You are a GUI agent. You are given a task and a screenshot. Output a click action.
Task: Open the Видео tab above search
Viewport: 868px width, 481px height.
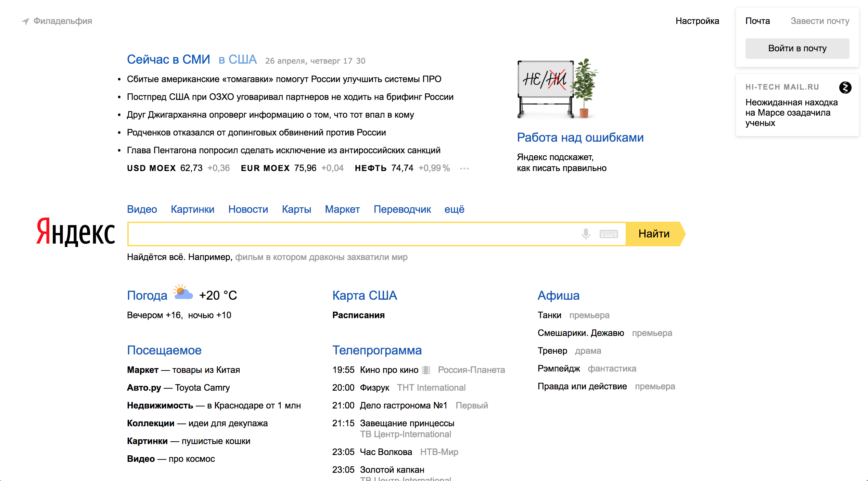pos(142,209)
